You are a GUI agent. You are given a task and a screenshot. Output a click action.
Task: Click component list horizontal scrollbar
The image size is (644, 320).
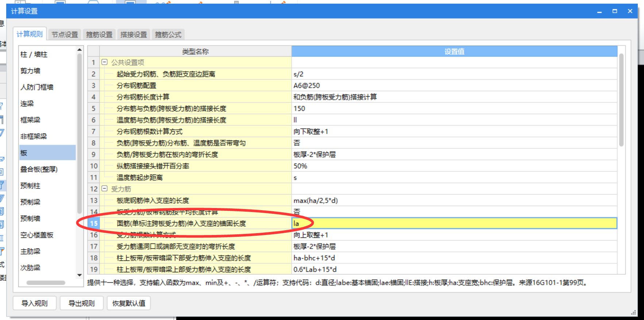click(46, 283)
